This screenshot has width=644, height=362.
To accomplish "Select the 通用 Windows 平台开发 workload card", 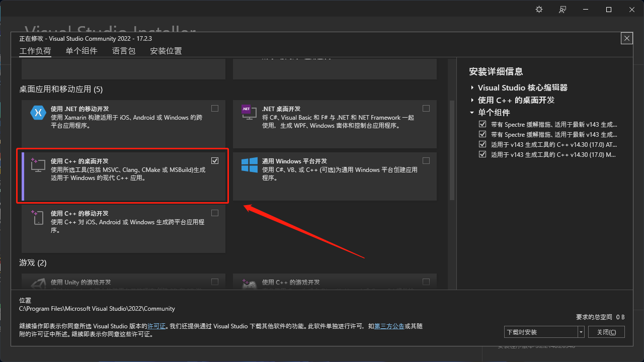I will (x=335, y=176).
